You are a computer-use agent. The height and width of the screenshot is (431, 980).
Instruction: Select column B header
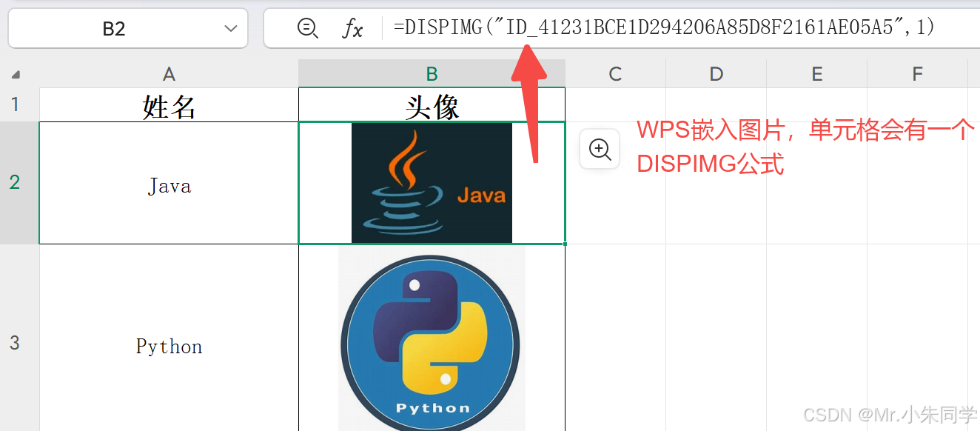click(432, 73)
